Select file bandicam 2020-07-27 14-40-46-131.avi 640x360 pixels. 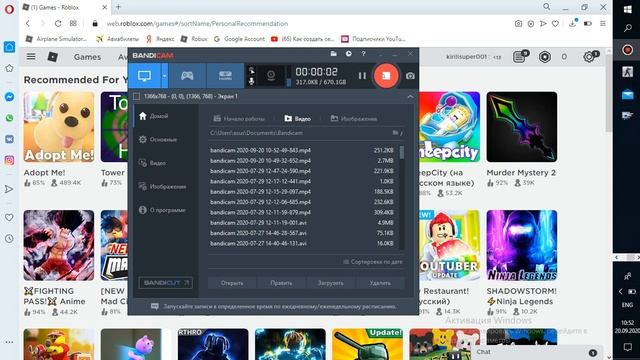point(302,244)
